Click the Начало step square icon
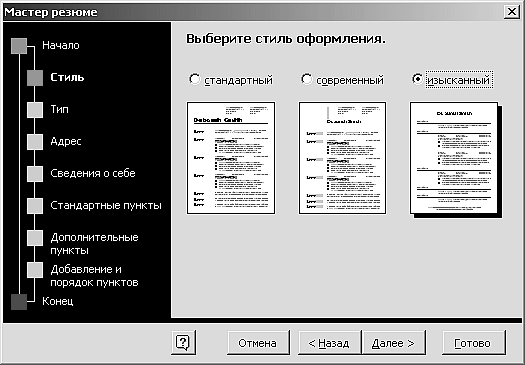 [x=19, y=46]
